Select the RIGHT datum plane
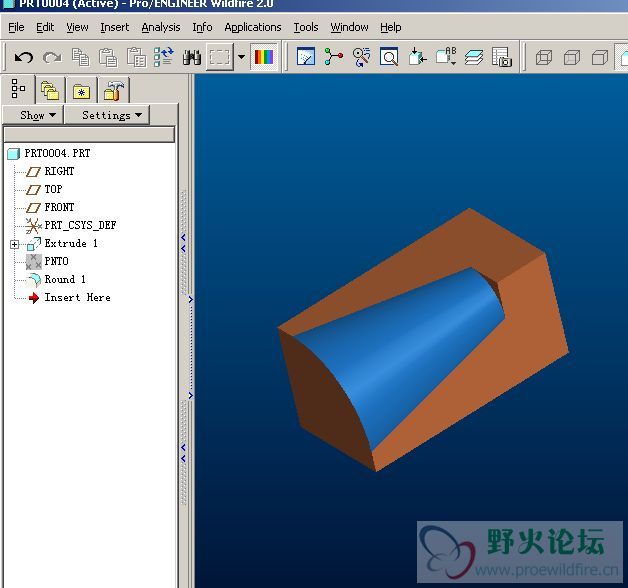 (59, 171)
